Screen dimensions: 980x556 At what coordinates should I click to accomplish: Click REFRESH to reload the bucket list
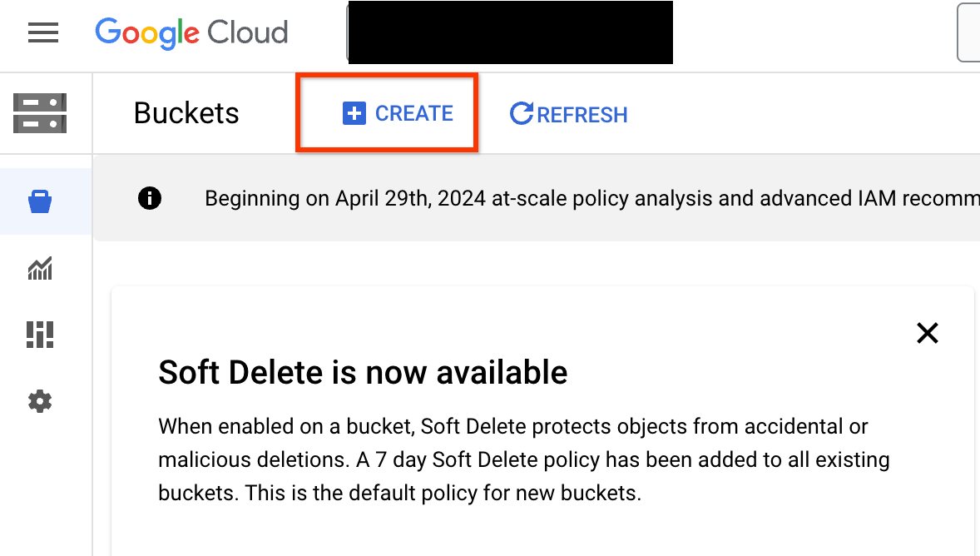point(568,114)
